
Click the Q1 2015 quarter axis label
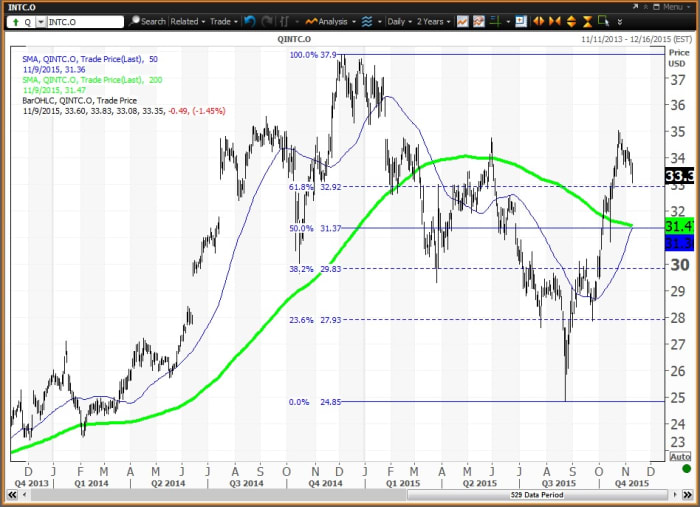tap(403, 483)
